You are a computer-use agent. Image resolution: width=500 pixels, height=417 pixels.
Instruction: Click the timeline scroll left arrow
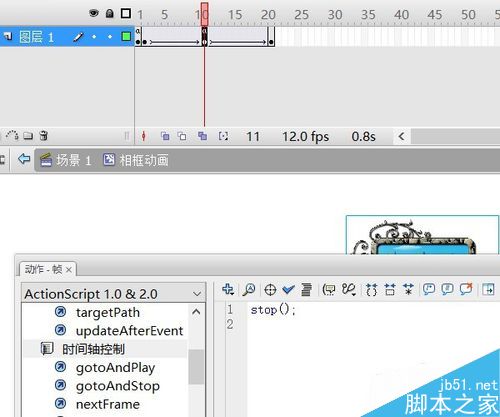[401, 136]
